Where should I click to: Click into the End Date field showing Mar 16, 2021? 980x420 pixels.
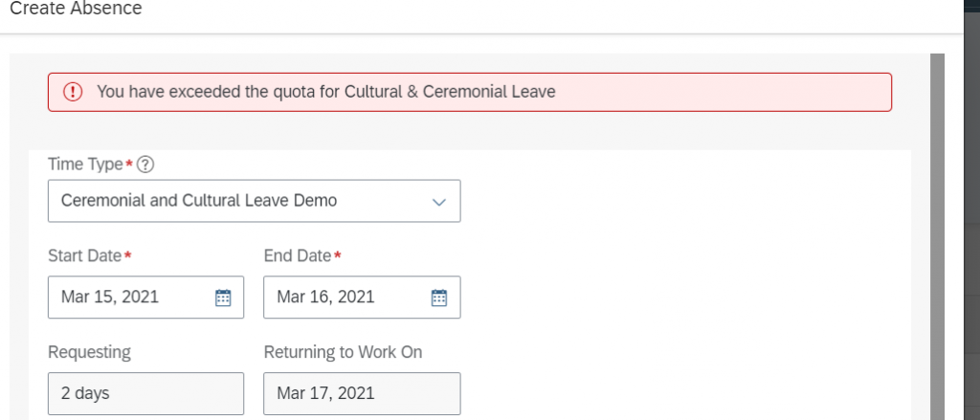tap(362, 297)
